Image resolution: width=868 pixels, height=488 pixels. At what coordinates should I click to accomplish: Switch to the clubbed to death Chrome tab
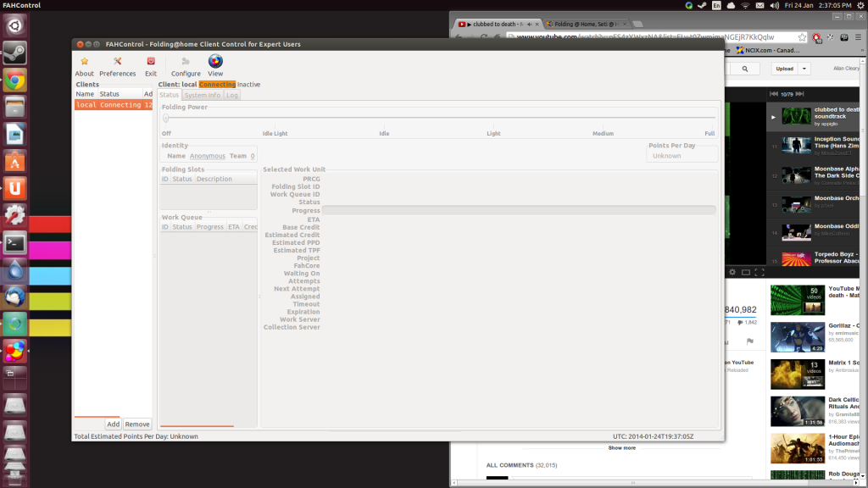pos(497,25)
